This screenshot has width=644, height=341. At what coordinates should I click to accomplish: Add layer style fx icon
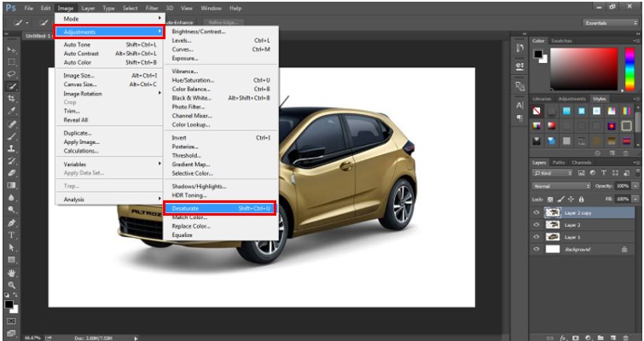coord(563,338)
